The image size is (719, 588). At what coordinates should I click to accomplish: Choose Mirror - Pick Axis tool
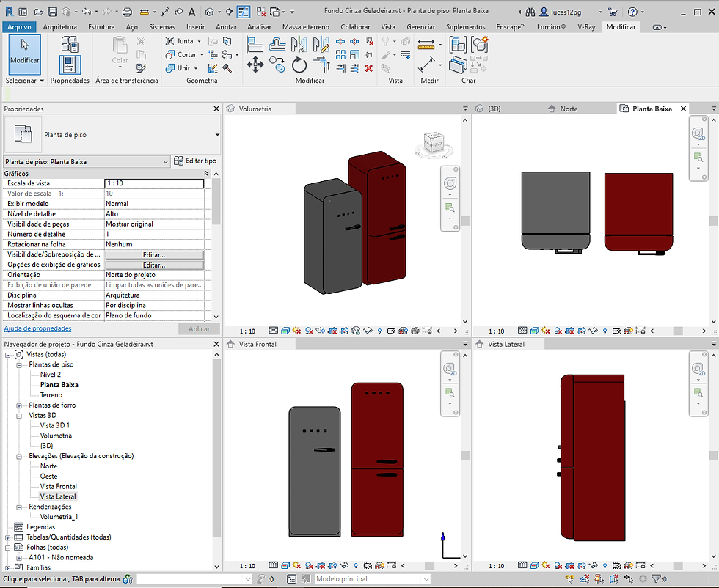click(x=299, y=45)
